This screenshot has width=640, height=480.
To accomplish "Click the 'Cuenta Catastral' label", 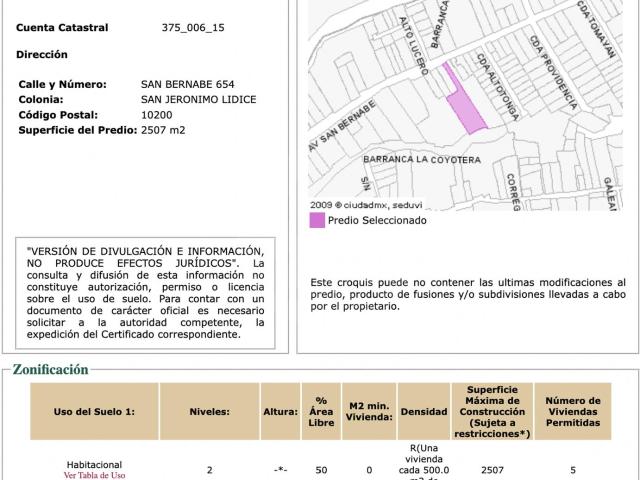I will (x=62, y=28).
